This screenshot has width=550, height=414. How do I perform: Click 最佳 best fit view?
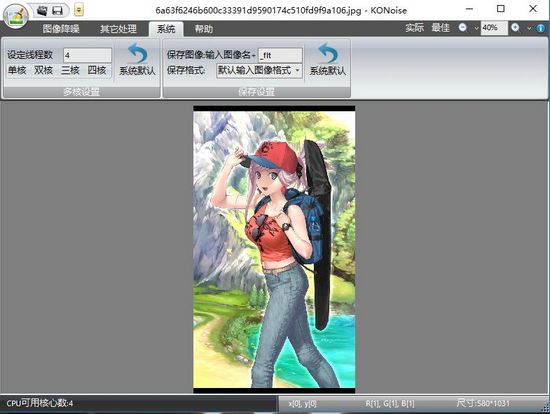[x=441, y=28]
